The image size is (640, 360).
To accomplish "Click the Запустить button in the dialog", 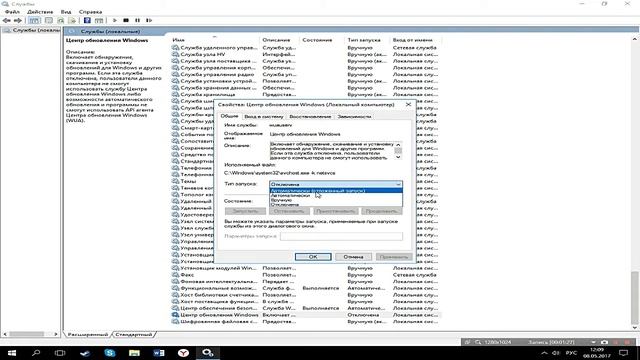I will [245, 211].
